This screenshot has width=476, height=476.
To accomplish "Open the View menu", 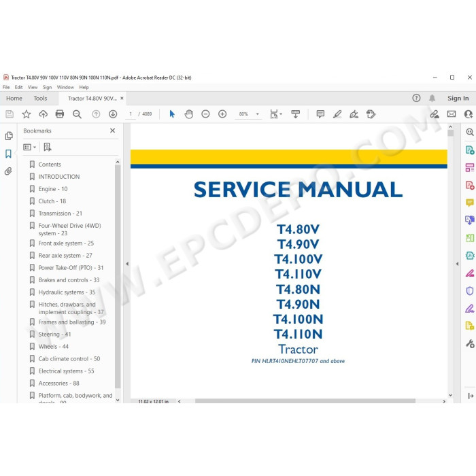I will tap(33, 88).
